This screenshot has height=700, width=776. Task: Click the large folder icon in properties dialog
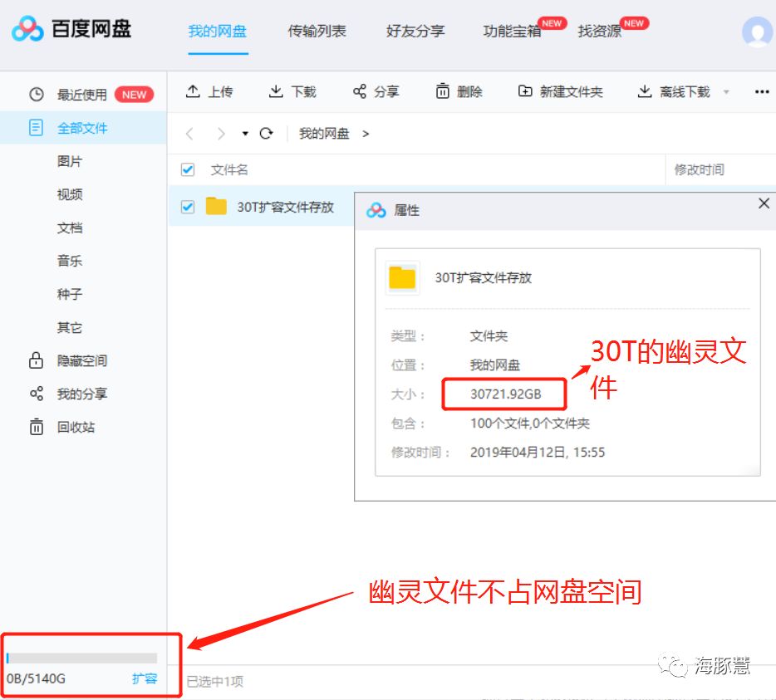pos(402,277)
